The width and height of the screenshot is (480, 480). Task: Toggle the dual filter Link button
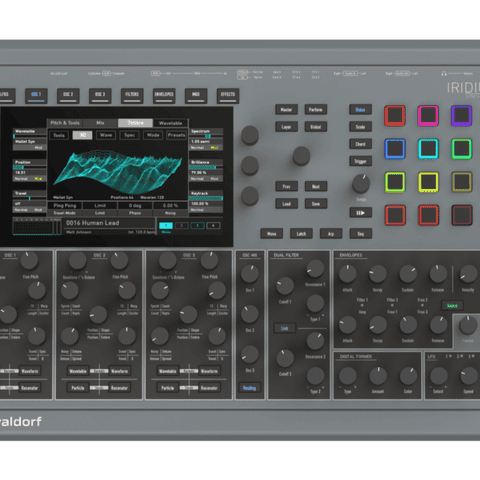(x=284, y=328)
